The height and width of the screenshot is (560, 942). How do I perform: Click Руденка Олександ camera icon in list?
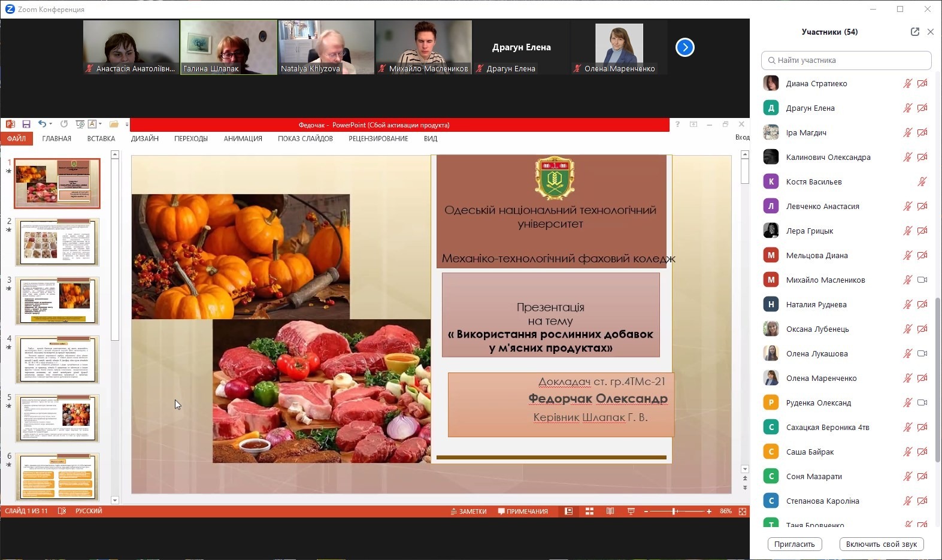(922, 402)
